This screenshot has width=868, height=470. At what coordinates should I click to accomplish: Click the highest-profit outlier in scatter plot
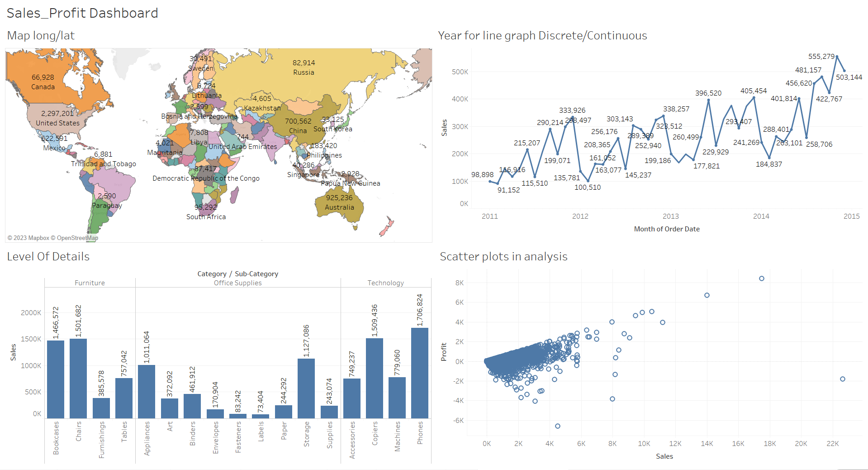coord(761,278)
